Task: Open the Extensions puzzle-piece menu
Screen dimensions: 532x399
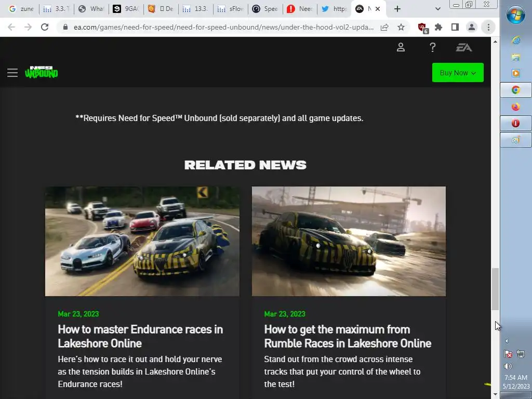Action: pyautogui.click(x=438, y=27)
